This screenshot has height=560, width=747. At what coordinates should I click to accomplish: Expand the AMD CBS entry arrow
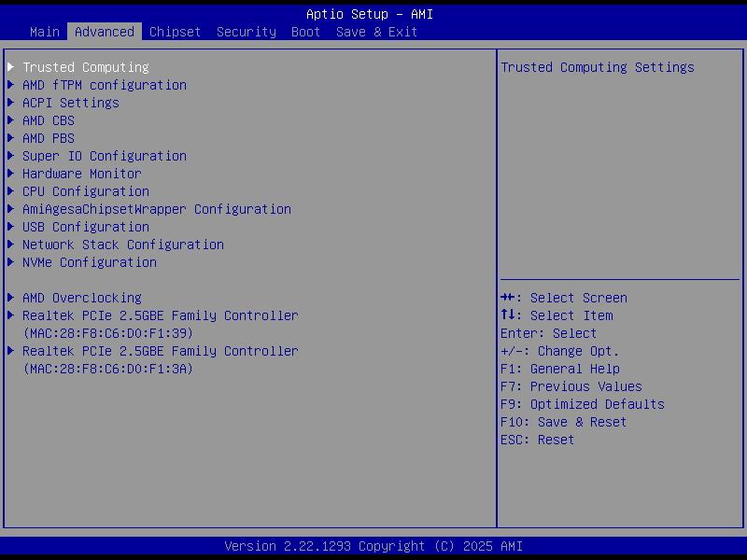(11, 120)
